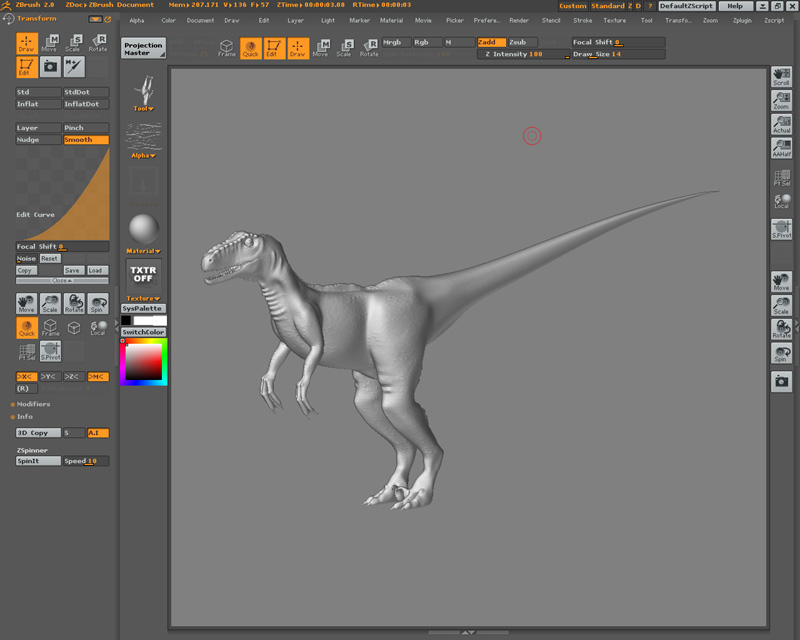Toggle Quick mode in the top toolbar
This screenshot has width=800, height=640.
click(251, 48)
